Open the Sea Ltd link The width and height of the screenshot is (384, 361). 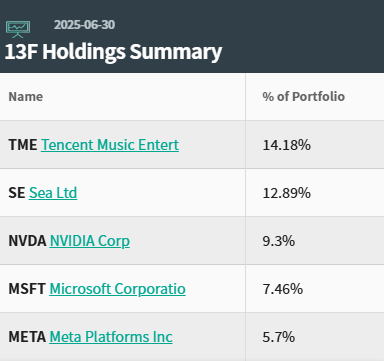[x=53, y=193]
